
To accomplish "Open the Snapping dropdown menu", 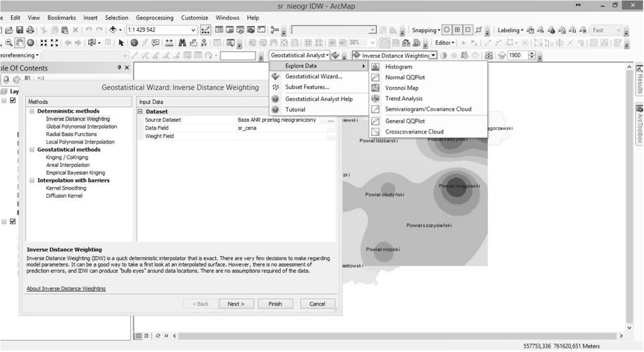I will (x=426, y=30).
